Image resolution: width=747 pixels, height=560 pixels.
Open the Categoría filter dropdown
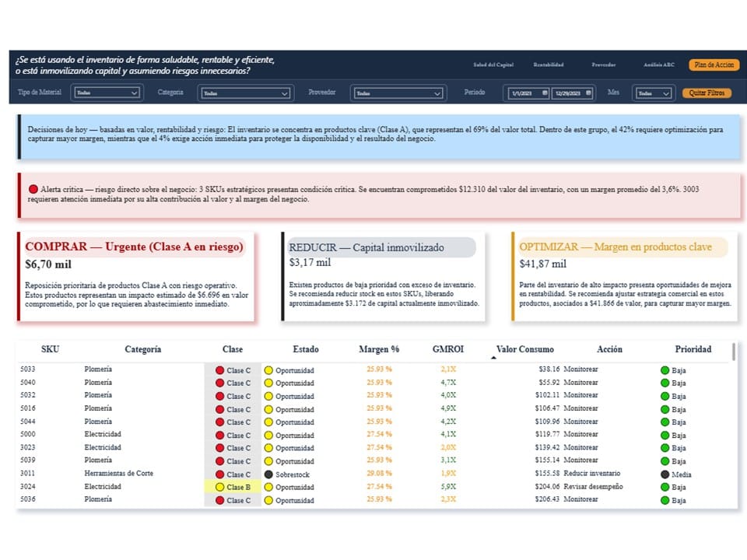pyautogui.click(x=246, y=93)
